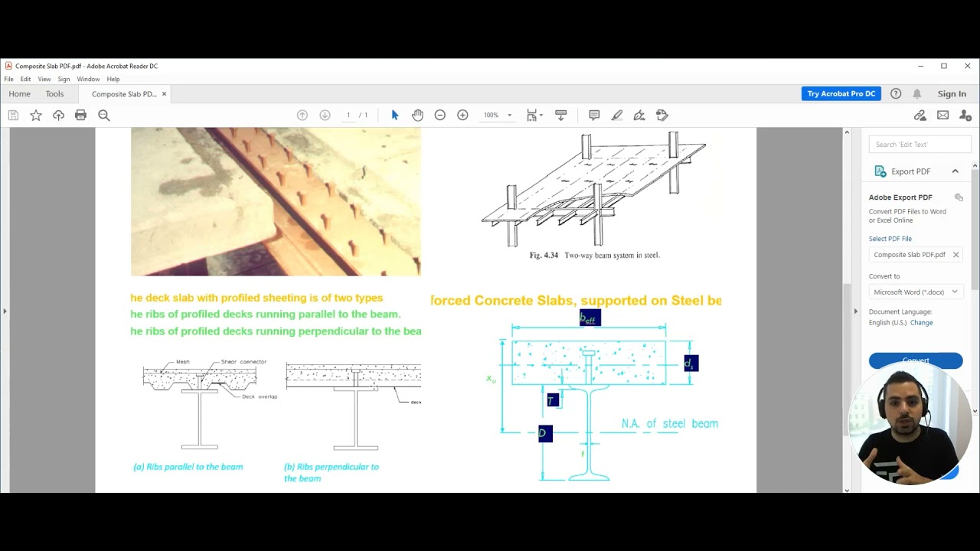Add a comment with speech bubble icon

click(x=594, y=115)
